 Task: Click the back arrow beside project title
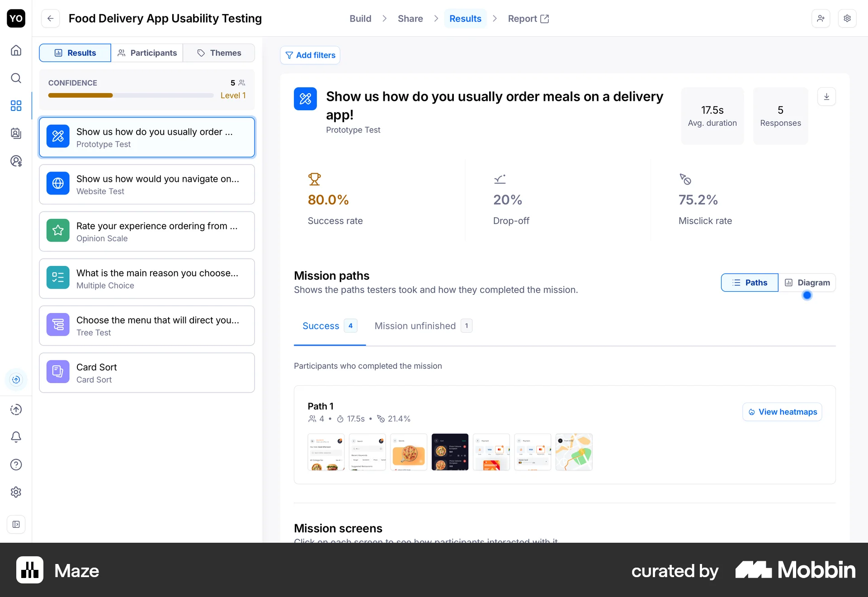tap(51, 19)
